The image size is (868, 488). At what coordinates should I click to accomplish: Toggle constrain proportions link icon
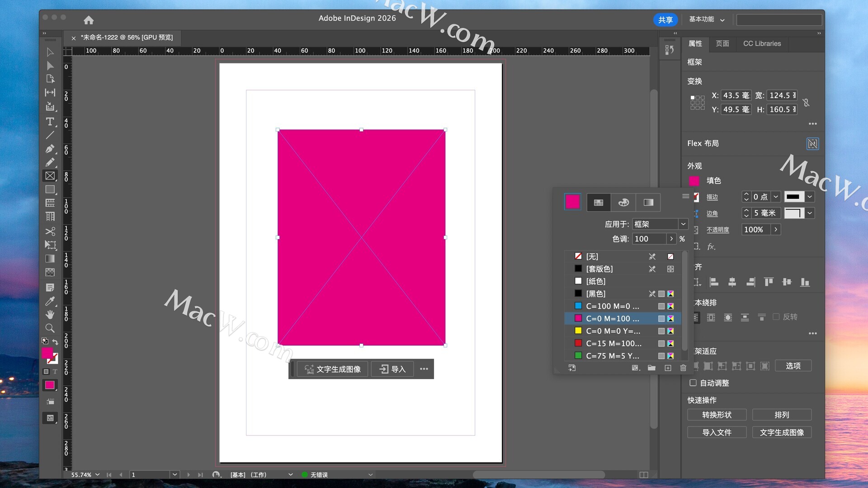(x=806, y=103)
